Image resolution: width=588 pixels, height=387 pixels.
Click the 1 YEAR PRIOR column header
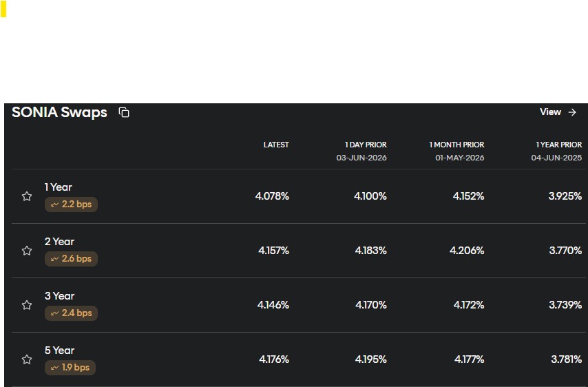(559, 145)
